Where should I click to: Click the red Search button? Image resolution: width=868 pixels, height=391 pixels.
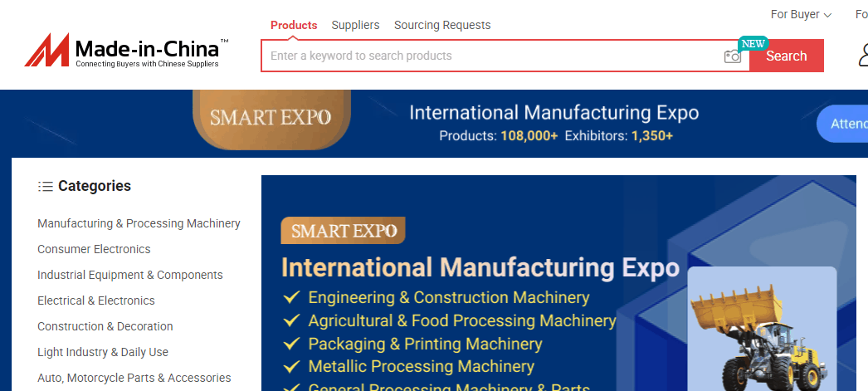[786, 56]
